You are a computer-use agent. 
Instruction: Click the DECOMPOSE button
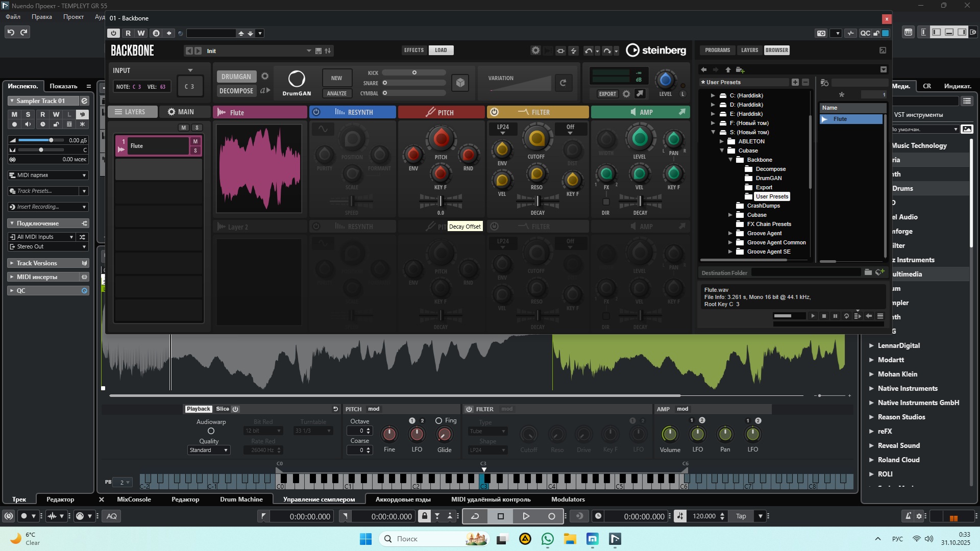coord(236,91)
